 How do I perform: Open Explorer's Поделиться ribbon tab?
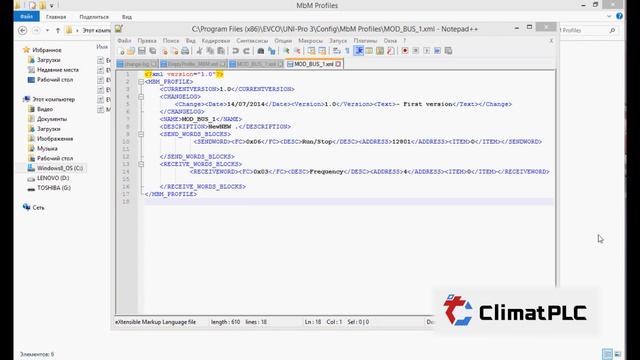click(94, 17)
